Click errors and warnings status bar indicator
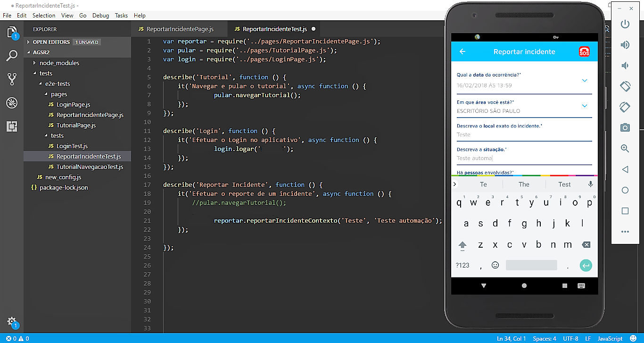The width and height of the screenshot is (644, 343). [17, 338]
